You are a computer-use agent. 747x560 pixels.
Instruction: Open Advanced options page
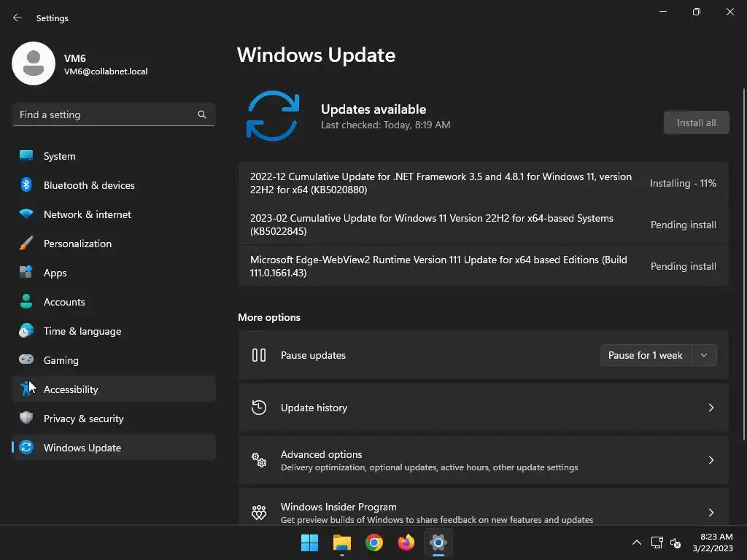click(484, 460)
